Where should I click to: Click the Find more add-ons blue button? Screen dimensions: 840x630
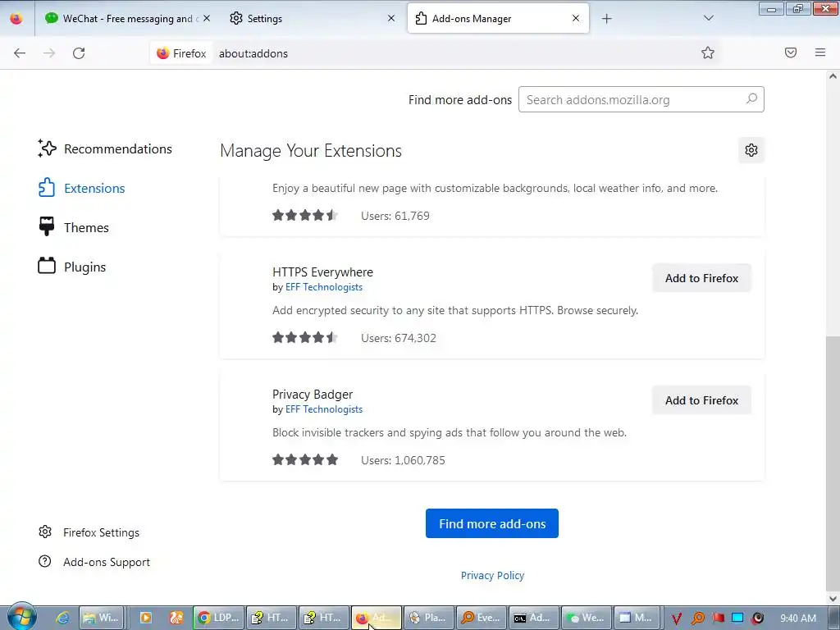click(x=492, y=523)
